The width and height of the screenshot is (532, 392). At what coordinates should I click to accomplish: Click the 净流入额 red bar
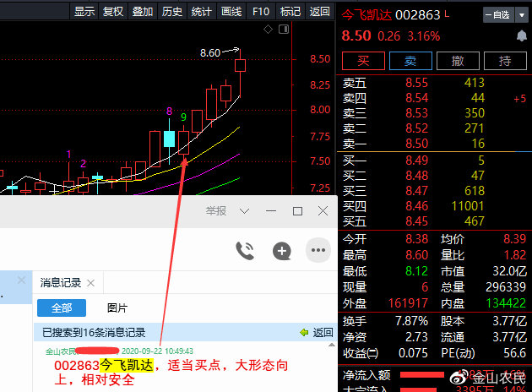click(422, 375)
